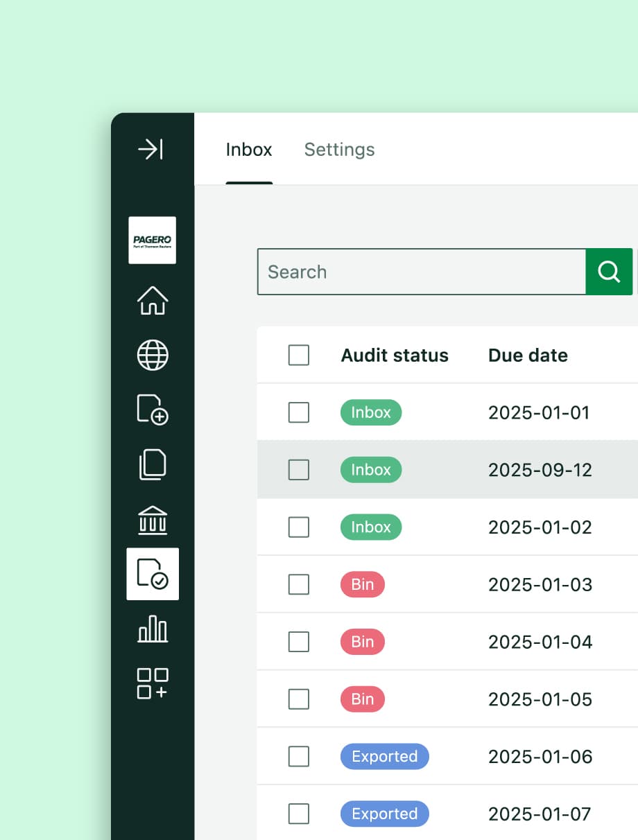Click inside the Search field

421,272
